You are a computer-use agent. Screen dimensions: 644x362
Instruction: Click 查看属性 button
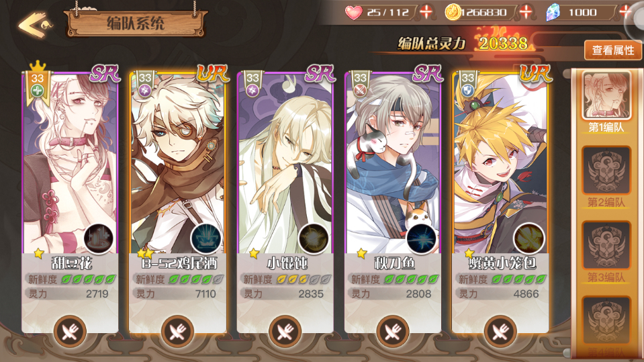[613, 50]
